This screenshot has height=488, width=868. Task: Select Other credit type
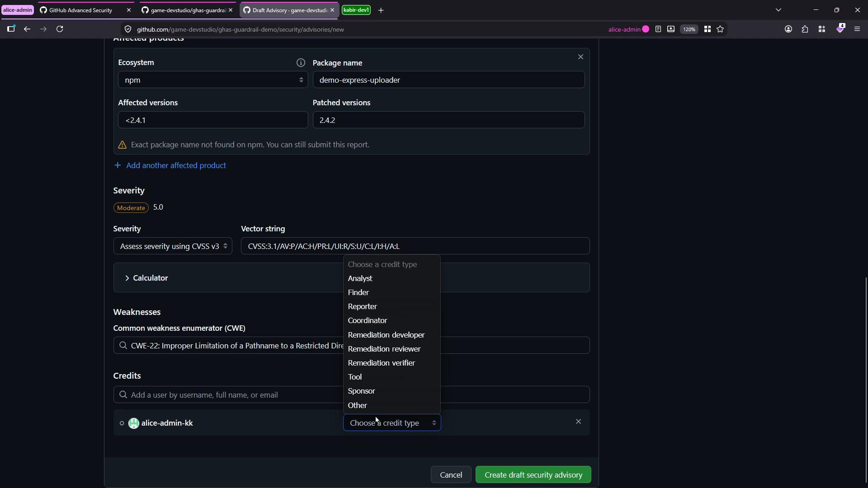pyautogui.click(x=392, y=406)
